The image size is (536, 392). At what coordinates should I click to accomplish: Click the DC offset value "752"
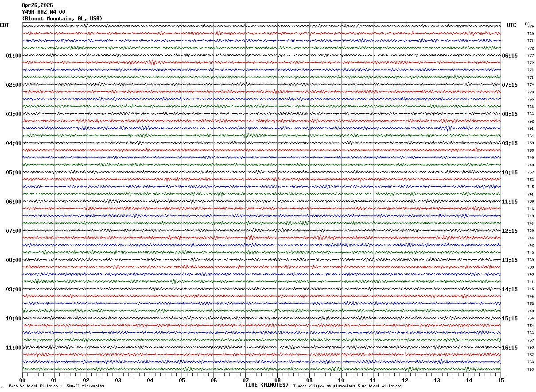coord(531,304)
